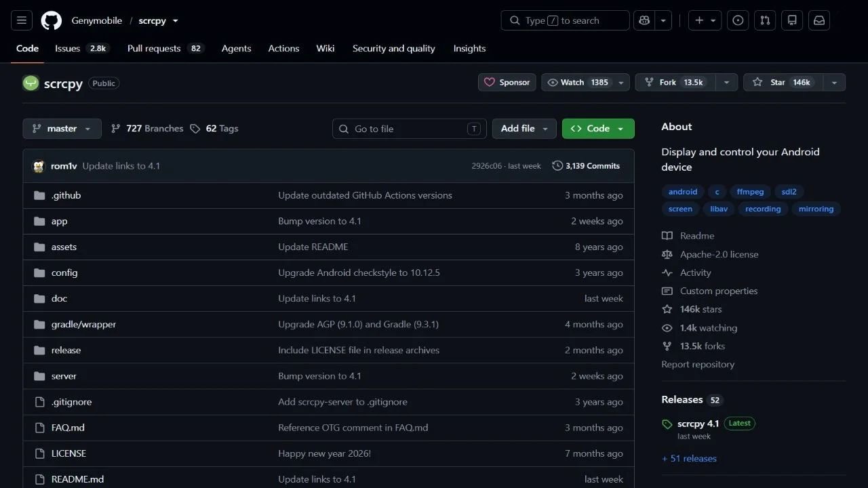Open Security and quality tab
868x488 pixels.
[394, 49]
